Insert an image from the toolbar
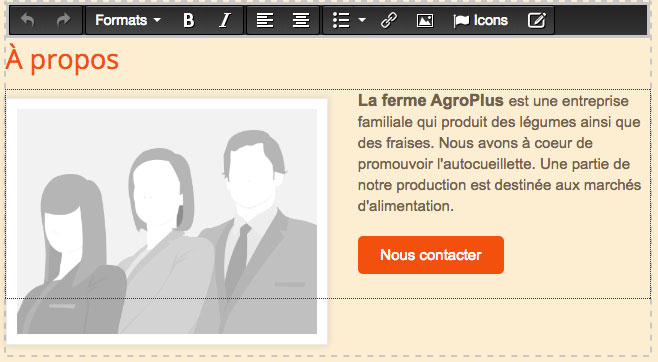The image size is (658, 362). coord(425,20)
